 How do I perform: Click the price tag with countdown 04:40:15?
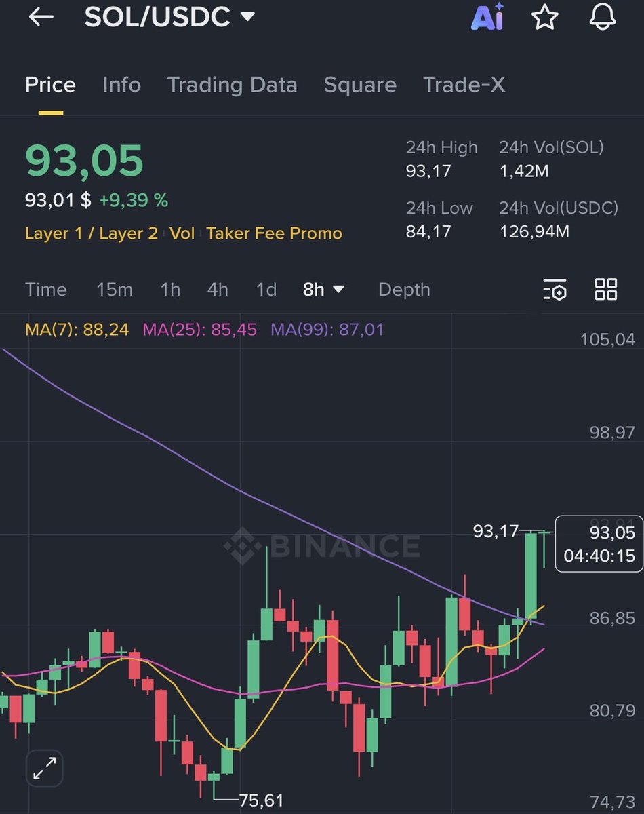tap(599, 544)
